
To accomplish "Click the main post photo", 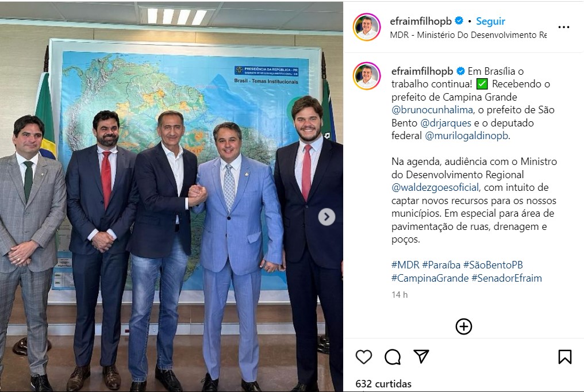I will [x=171, y=197].
